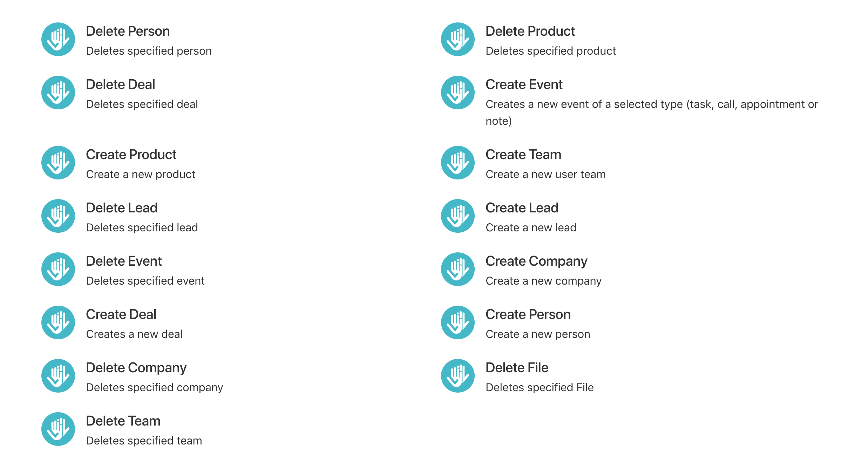The width and height of the screenshot is (868, 469).
Task: Click the icon next to Delete Deal
Action: (x=58, y=93)
